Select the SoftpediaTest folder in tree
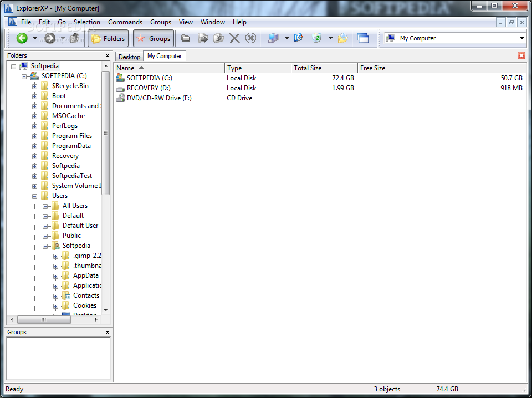 (x=72, y=176)
